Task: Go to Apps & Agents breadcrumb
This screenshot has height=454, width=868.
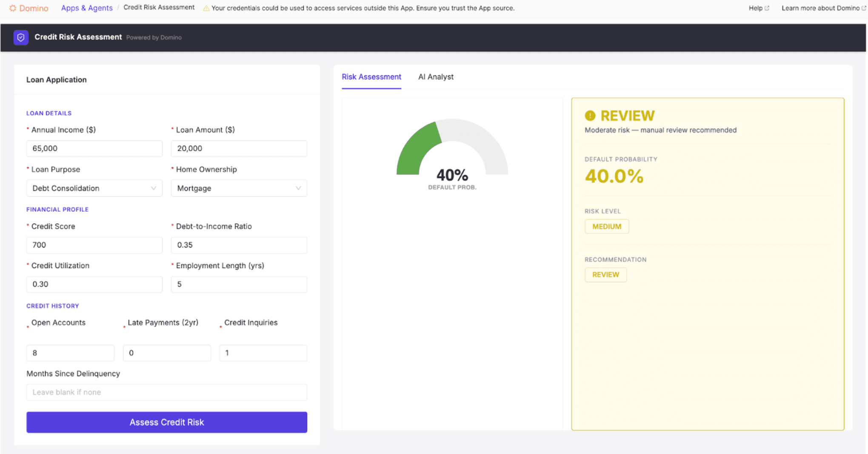Action: click(87, 8)
